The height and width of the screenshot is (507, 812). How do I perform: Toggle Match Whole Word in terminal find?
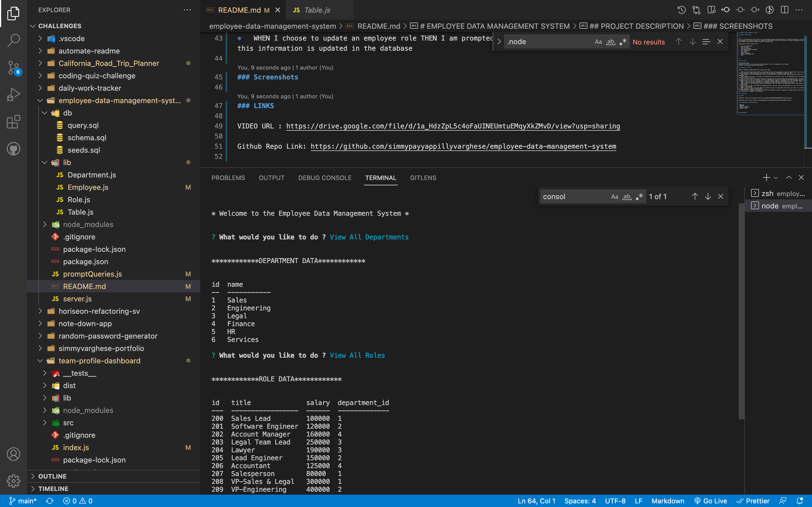point(627,197)
